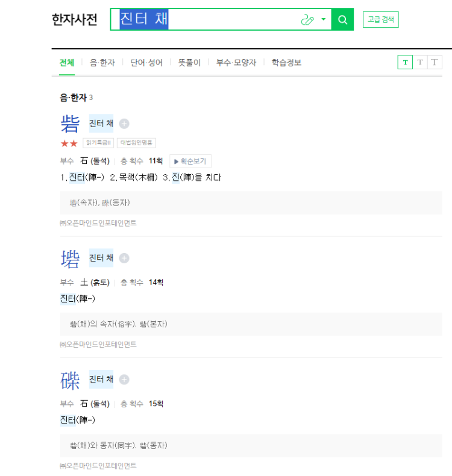The width and height of the screenshot is (452, 476).
Task: Open the 부수·모양자 tab
Action: pyautogui.click(x=236, y=63)
